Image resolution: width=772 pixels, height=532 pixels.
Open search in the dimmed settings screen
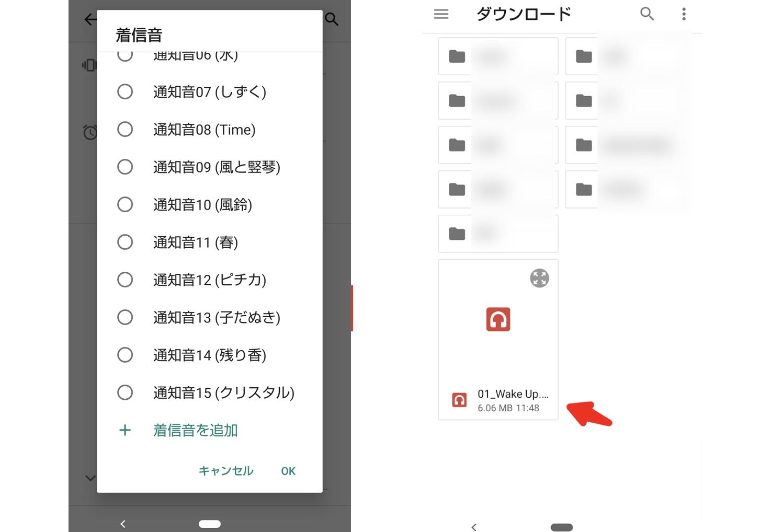pos(332,19)
